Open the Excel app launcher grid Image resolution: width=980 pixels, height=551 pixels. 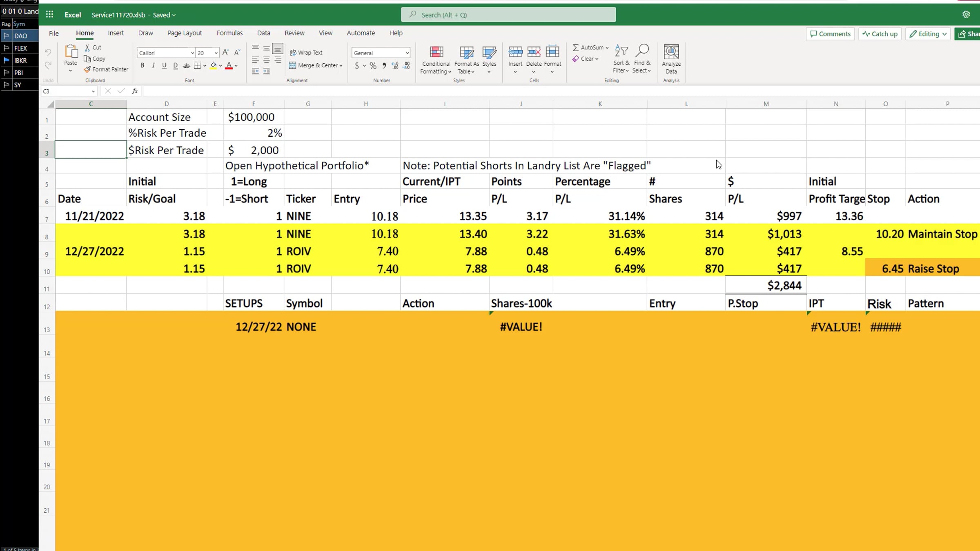tap(49, 15)
